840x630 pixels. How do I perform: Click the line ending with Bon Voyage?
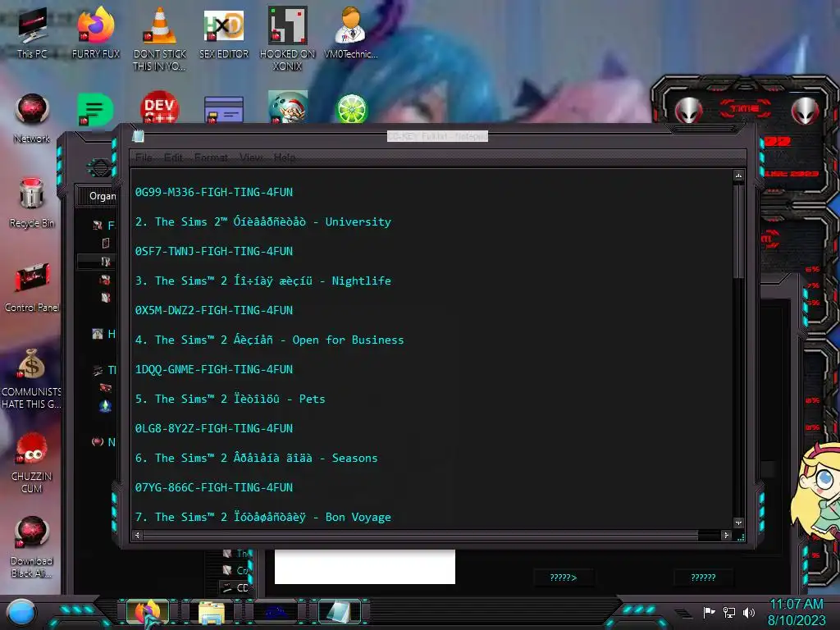tap(263, 517)
